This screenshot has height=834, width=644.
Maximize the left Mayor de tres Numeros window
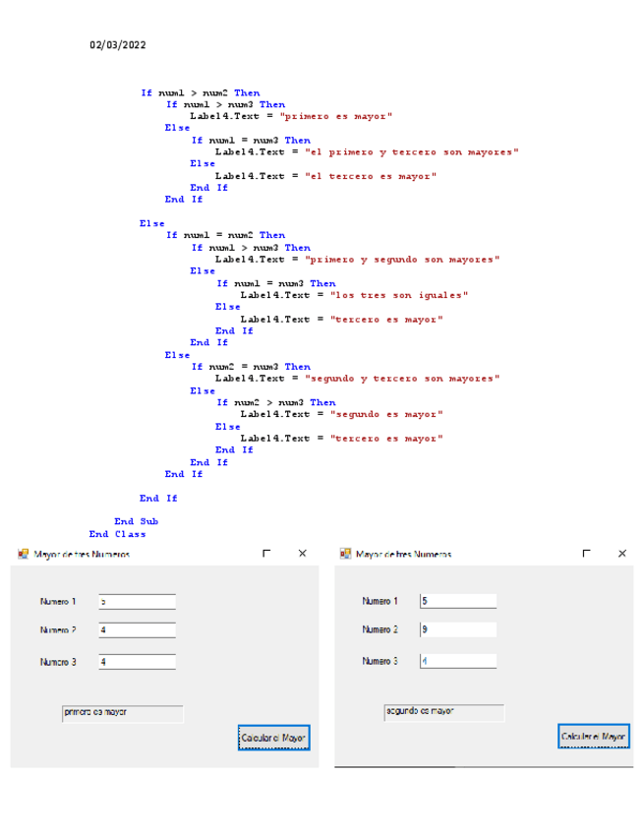(x=266, y=554)
